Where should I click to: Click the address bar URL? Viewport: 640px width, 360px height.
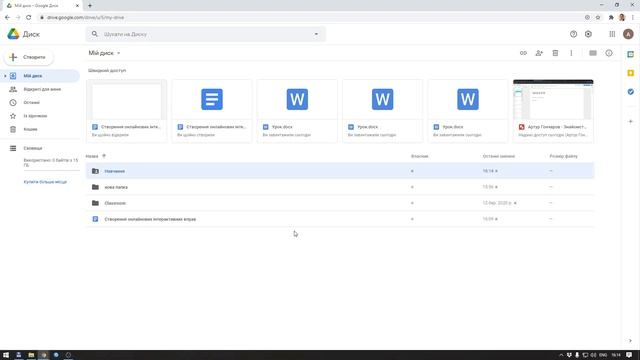coord(85,18)
